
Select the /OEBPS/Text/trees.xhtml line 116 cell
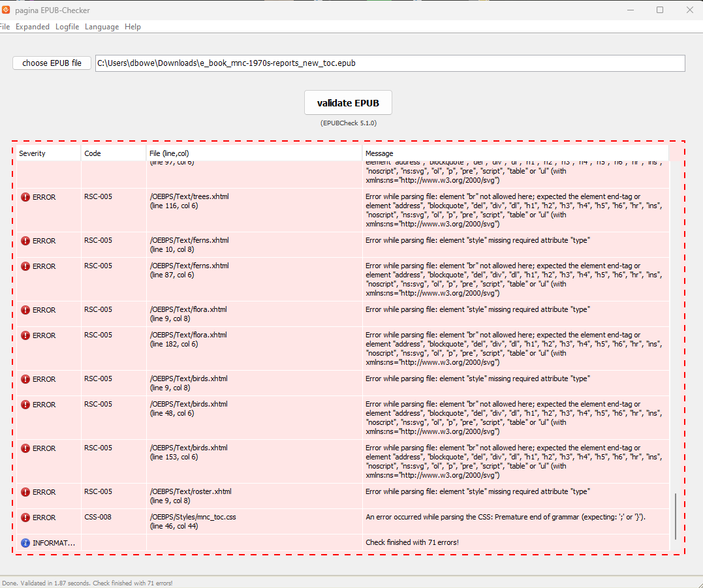pyautogui.click(x=254, y=209)
